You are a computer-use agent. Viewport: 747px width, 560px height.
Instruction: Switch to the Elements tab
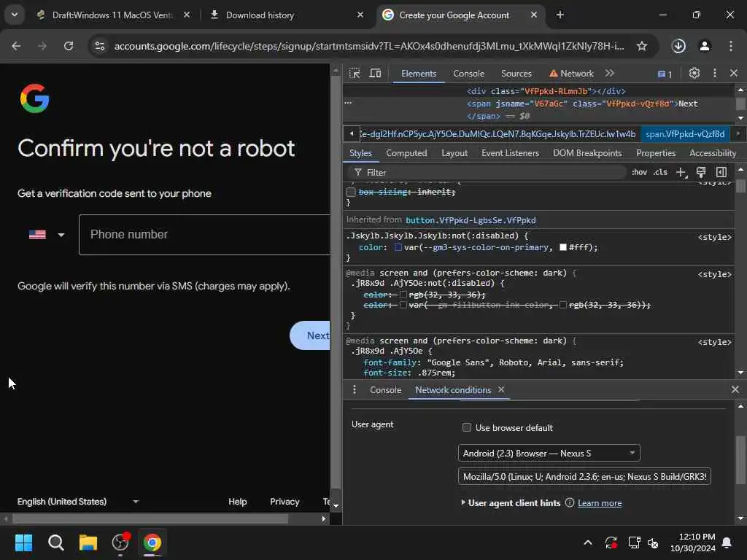coord(419,74)
